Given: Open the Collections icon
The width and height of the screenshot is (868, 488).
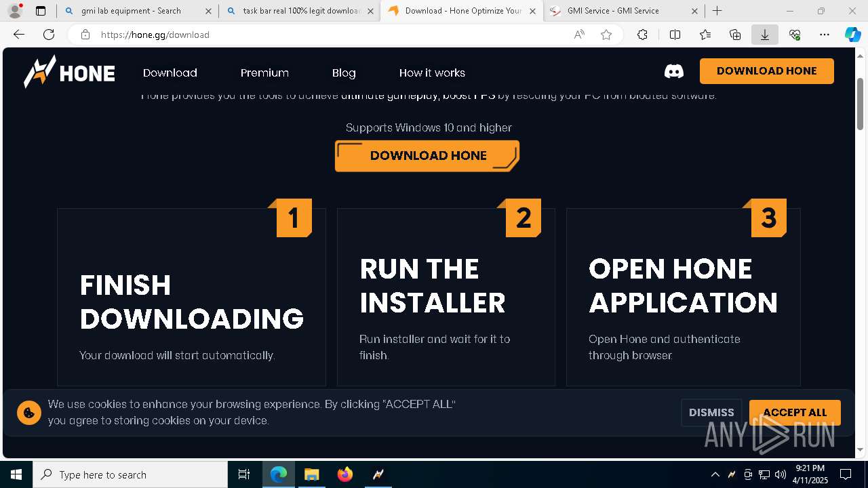Looking at the screenshot, I should pos(735,35).
